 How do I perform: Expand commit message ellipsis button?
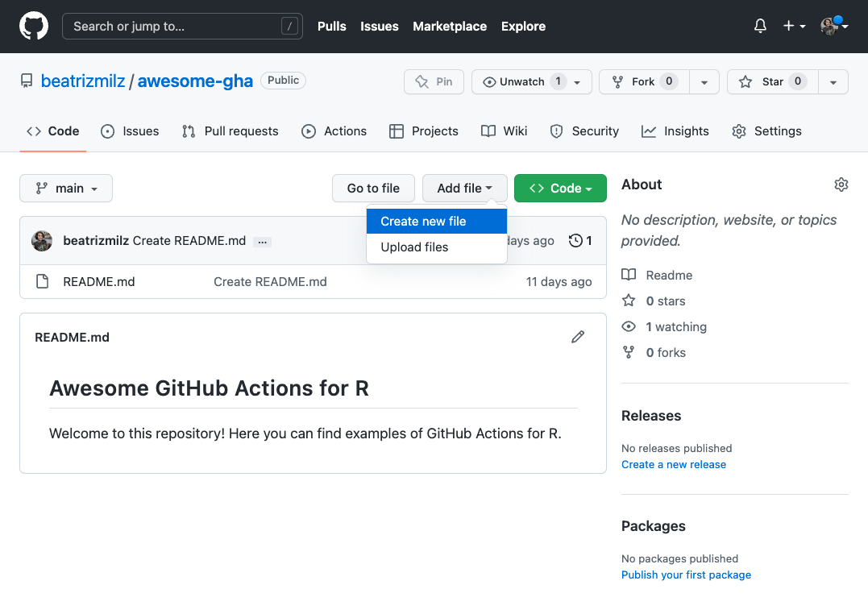tap(262, 241)
